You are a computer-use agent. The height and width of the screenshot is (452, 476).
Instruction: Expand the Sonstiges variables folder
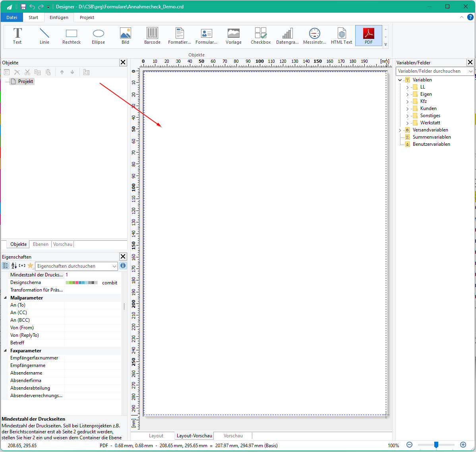(407, 116)
